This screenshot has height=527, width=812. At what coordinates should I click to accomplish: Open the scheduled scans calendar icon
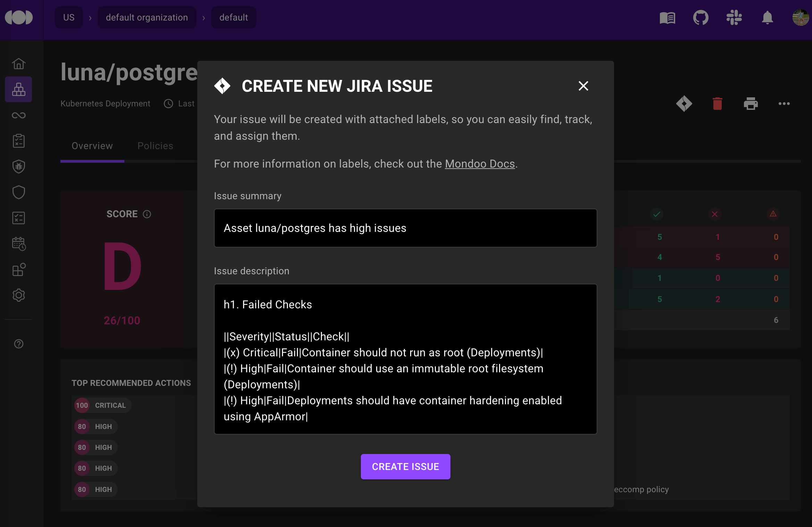point(18,244)
